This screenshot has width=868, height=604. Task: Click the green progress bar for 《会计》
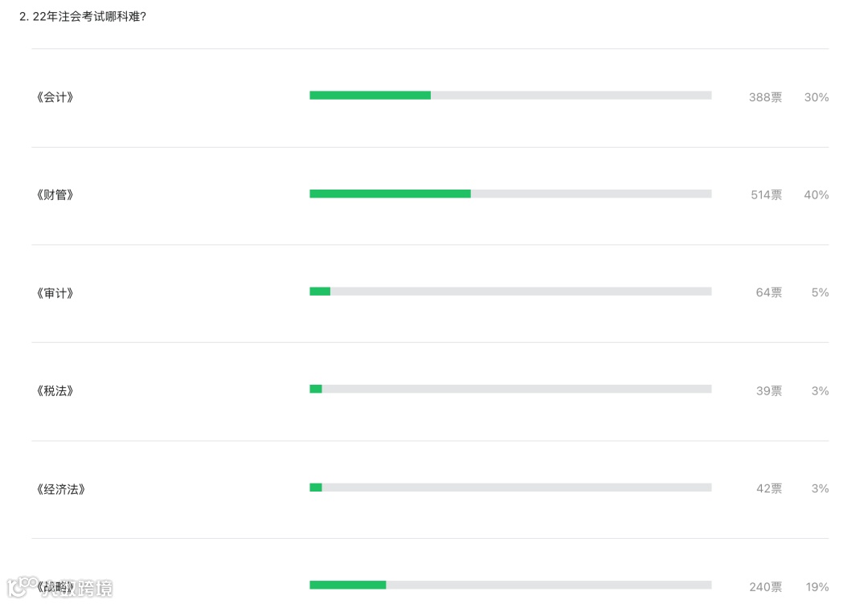tap(370, 95)
